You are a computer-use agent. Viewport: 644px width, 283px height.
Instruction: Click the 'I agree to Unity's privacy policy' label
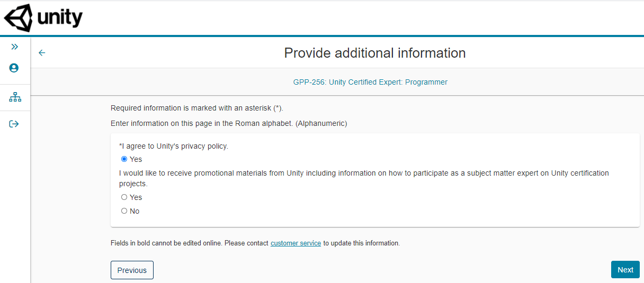174,146
